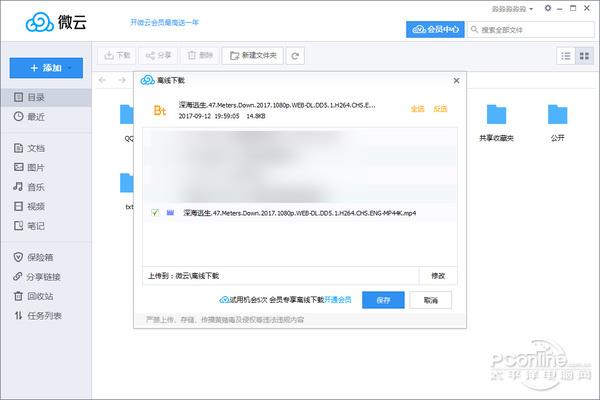Screen dimensions: 600x400
Task: Open the 目录 sidebar section
Action: 46,97
